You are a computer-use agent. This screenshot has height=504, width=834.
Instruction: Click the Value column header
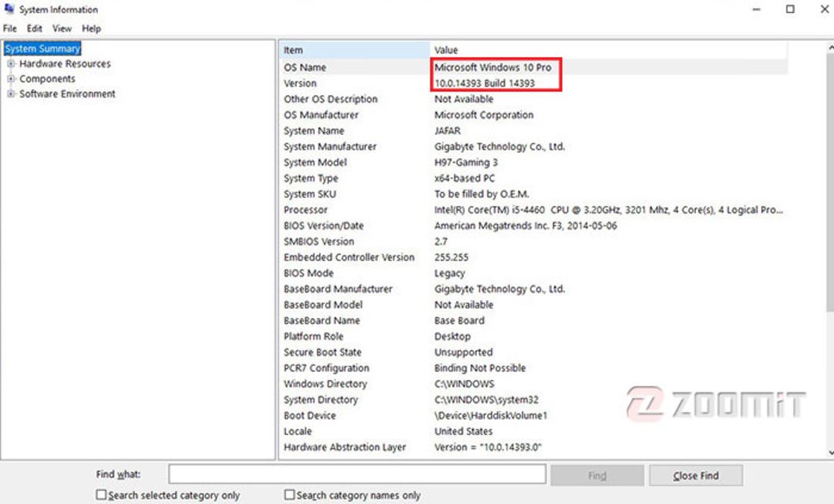pyautogui.click(x=609, y=50)
